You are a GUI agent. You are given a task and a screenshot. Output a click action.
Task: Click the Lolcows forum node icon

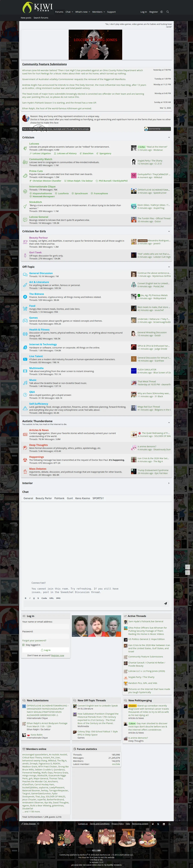tap(25, 148)
